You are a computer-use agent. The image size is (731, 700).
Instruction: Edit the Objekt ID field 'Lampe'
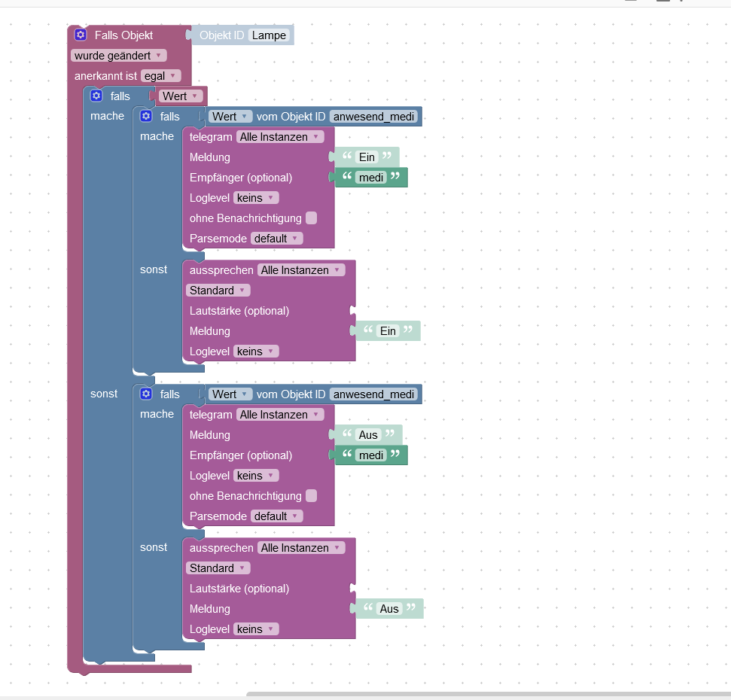pos(269,35)
